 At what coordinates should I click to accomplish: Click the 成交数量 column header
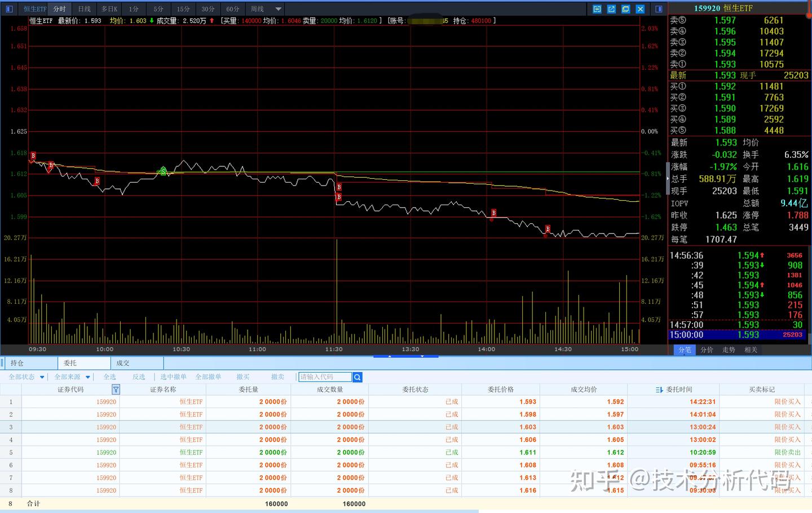(x=330, y=390)
